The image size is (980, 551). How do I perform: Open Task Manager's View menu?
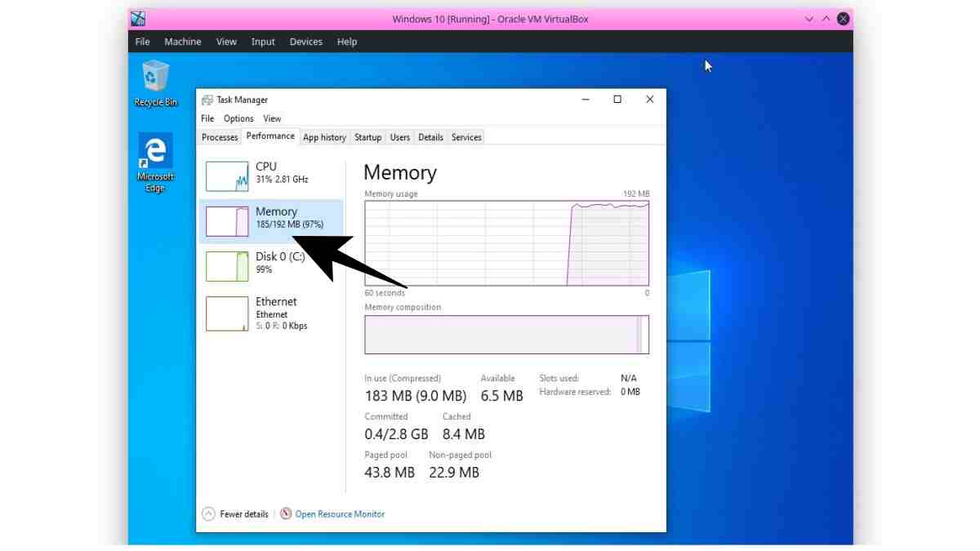click(272, 118)
